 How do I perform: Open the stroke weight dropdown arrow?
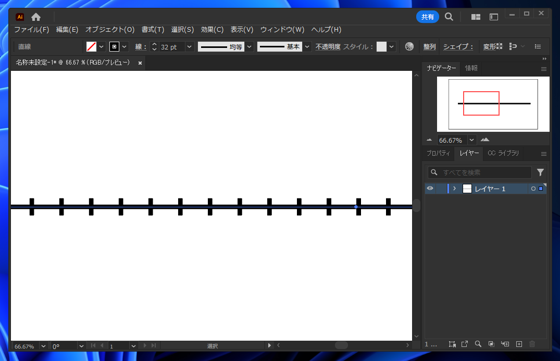click(189, 47)
